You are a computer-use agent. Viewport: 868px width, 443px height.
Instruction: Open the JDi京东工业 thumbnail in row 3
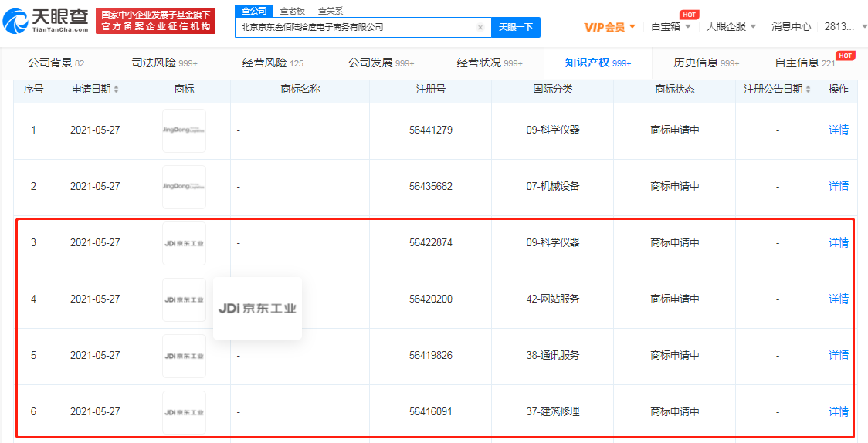[185, 243]
